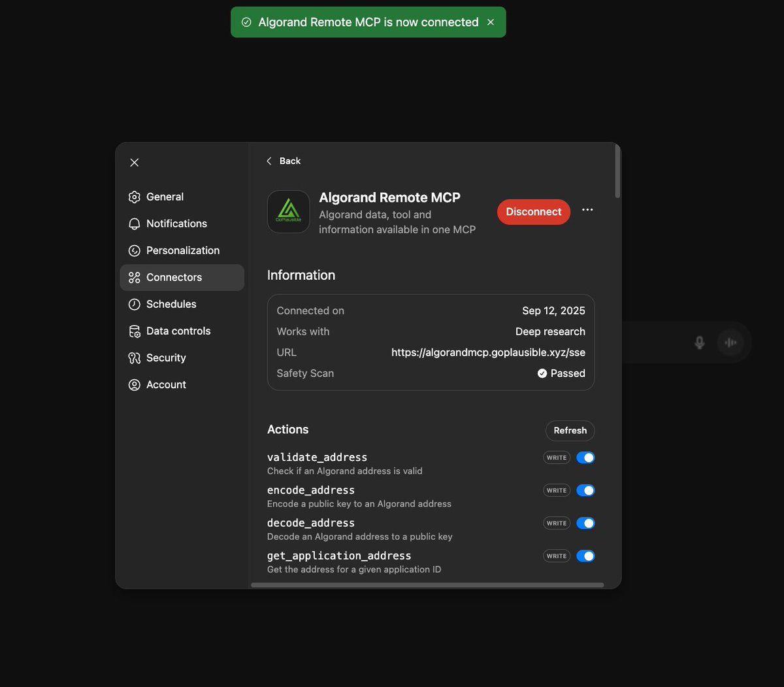The height and width of the screenshot is (687, 784).
Task: Click the Actions section heading
Action: pyautogui.click(x=287, y=429)
